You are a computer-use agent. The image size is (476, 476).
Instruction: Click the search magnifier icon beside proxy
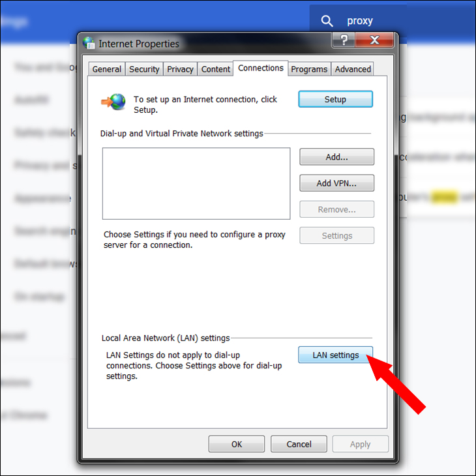pyautogui.click(x=327, y=21)
